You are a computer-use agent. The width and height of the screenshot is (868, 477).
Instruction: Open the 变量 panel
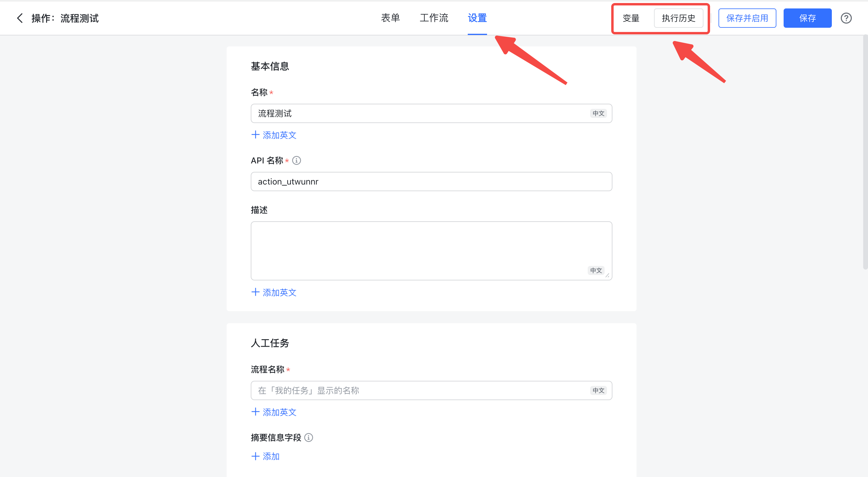pyautogui.click(x=631, y=18)
